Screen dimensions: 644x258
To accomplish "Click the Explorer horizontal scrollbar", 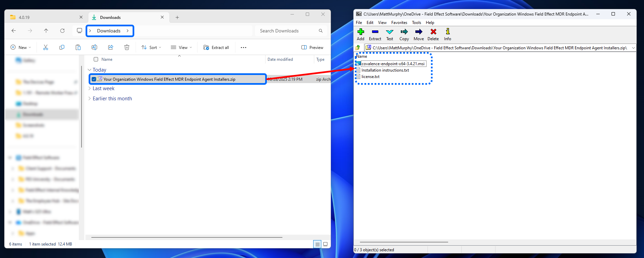I will pyautogui.click(x=187, y=237).
